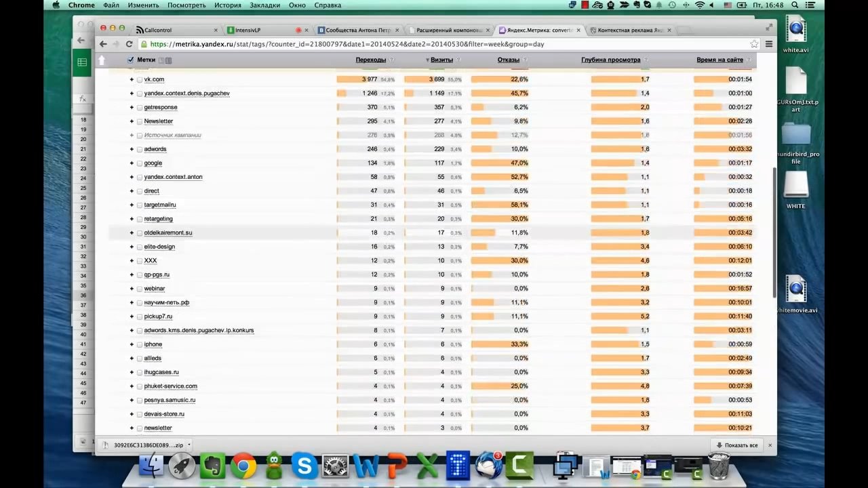Check the vk.com row checkbox

click(140, 79)
